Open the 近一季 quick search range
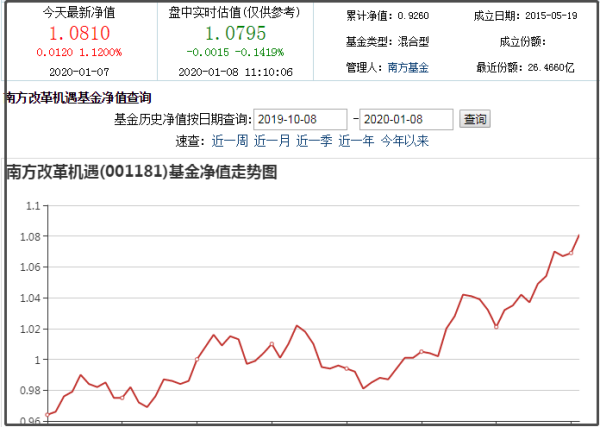600x427 pixels. pyautogui.click(x=314, y=141)
